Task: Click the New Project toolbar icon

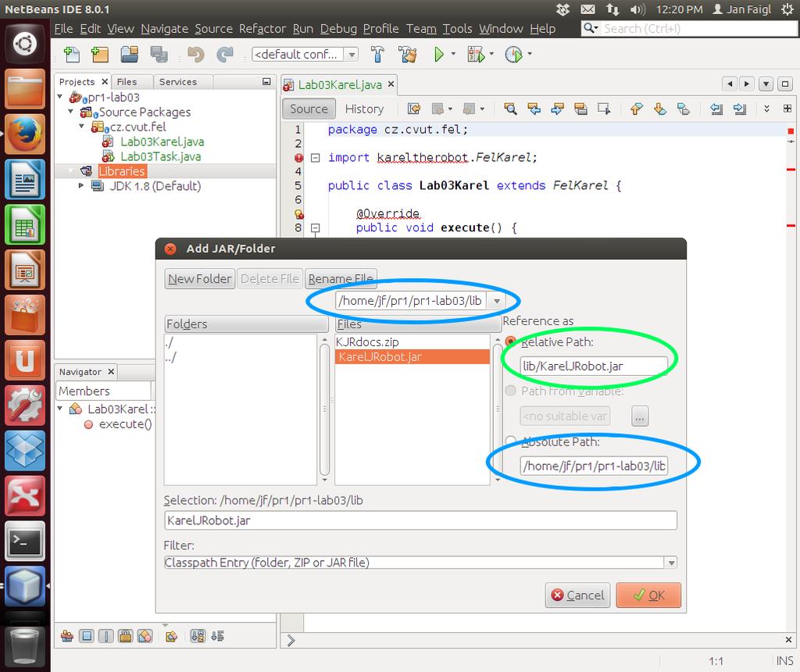Action: [x=99, y=54]
